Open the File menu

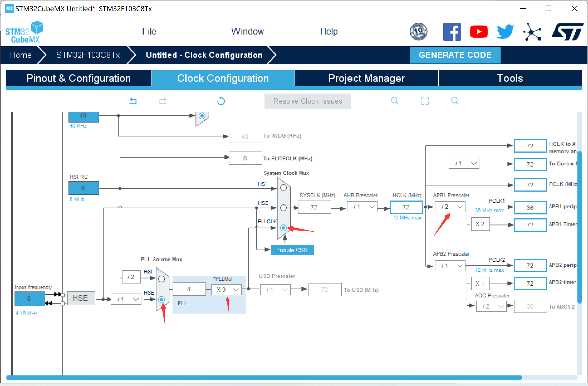click(x=149, y=31)
